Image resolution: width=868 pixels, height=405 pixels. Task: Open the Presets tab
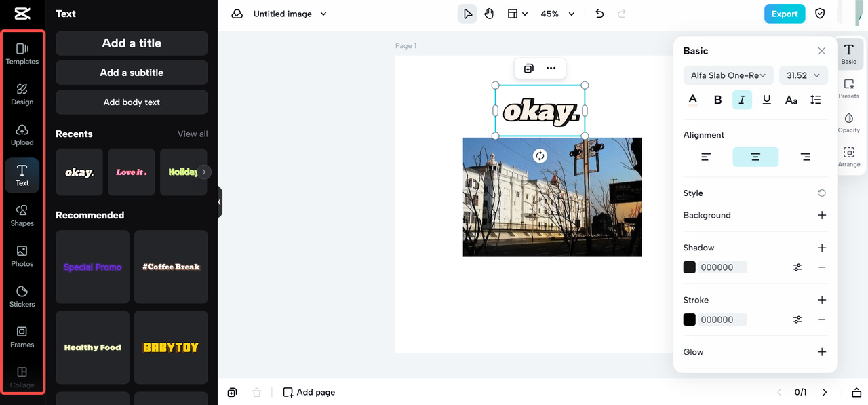[848, 88]
